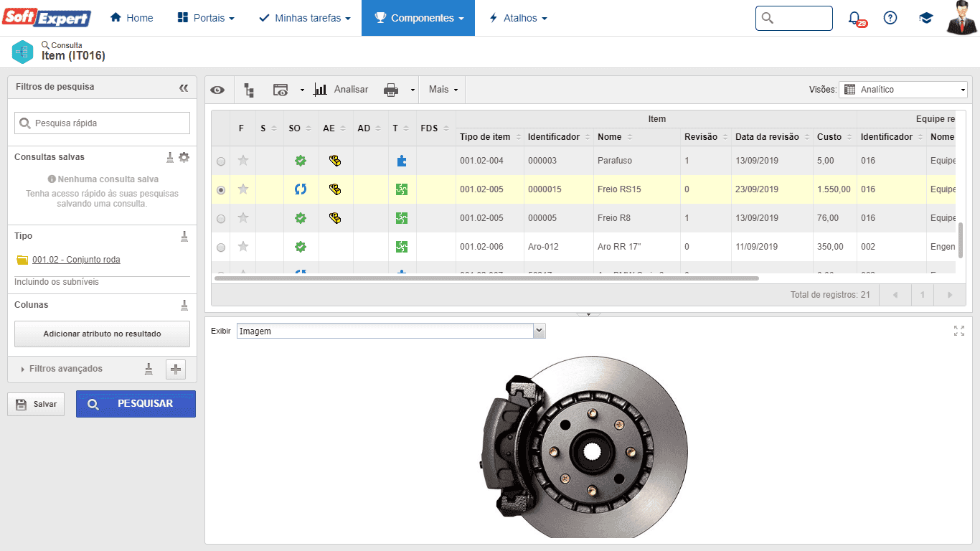Click the blue revision-cycle icon for Freio RS15
Image resolution: width=980 pixels, height=551 pixels.
pos(301,189)
